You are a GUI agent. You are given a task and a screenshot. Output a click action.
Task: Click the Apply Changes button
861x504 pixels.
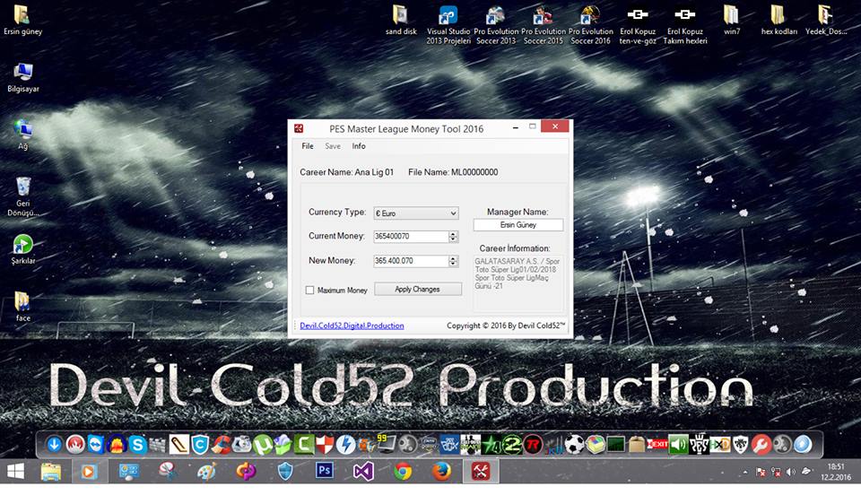click(418, 290)
